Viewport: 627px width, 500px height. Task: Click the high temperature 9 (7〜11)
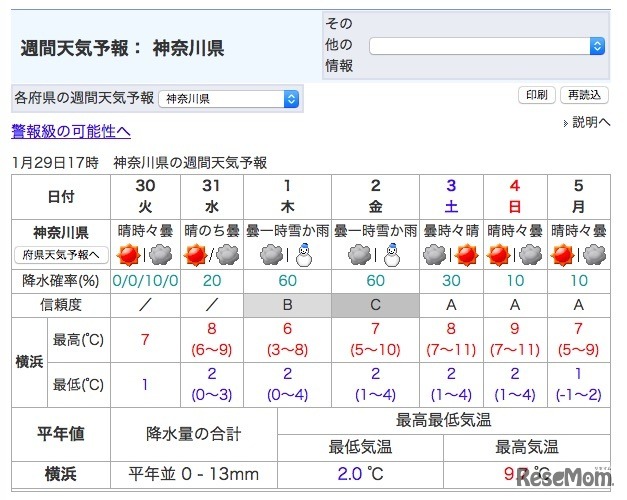(x=515, y=340)
